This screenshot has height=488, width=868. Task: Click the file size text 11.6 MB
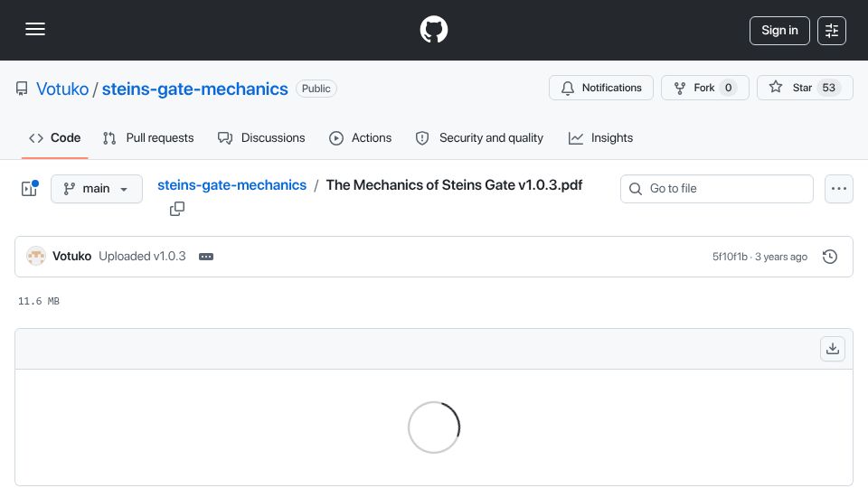click(x=39, y=301)
